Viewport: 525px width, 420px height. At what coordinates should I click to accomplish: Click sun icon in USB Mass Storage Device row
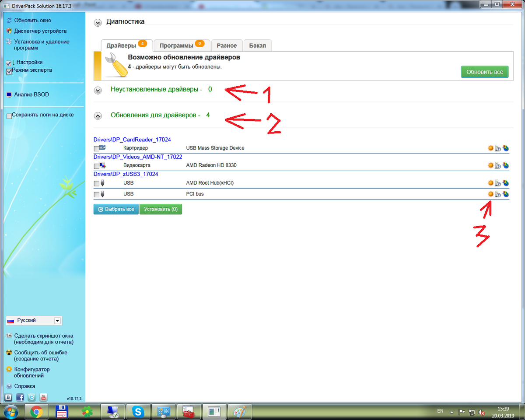point(490,148)
